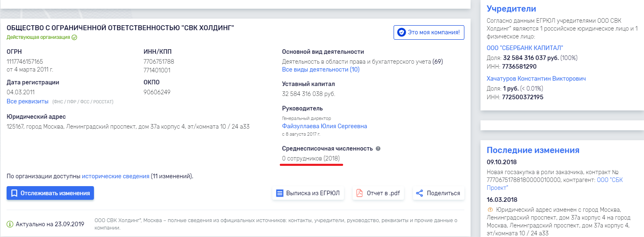Click 'Действующая организация' status text
Viewport: 644px width, 237px height.
38,37
